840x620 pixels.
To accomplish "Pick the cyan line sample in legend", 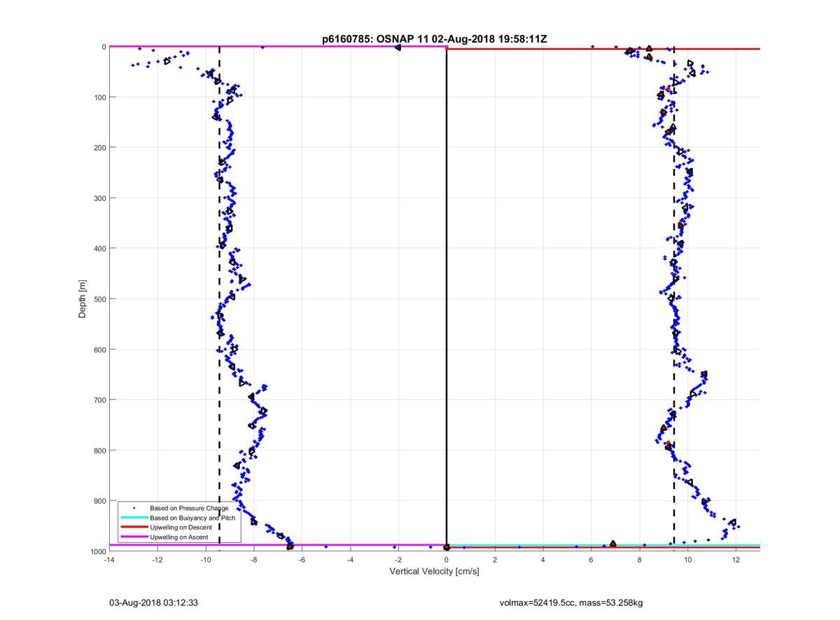I will click(x=134, y=518).
